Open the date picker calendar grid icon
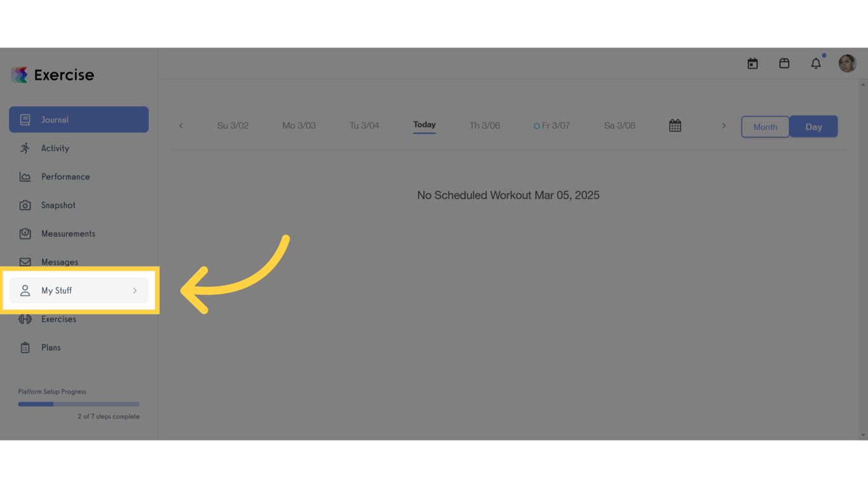Image resolution: width=868 pixels, height=488 pixels. point(675,126)
